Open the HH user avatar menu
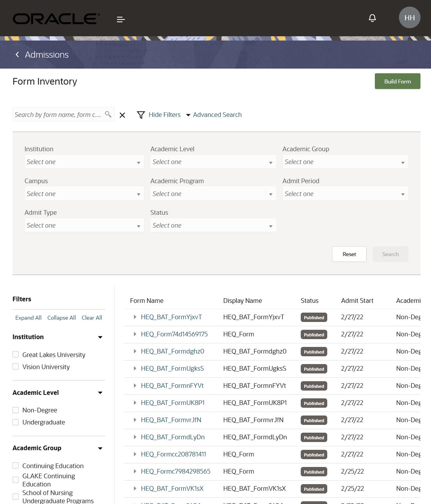 (x=409, y=18)
